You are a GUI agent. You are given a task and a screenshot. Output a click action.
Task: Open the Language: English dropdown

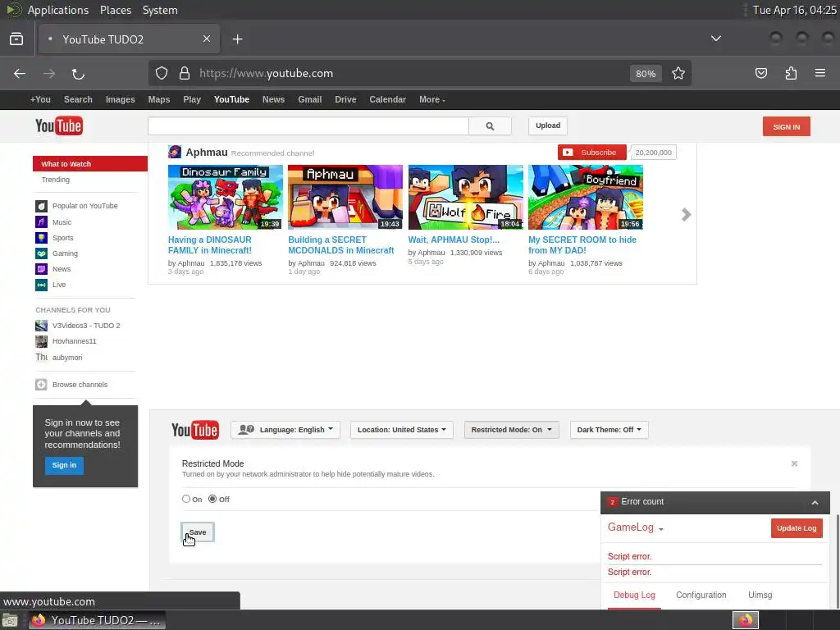coord(285,430)
